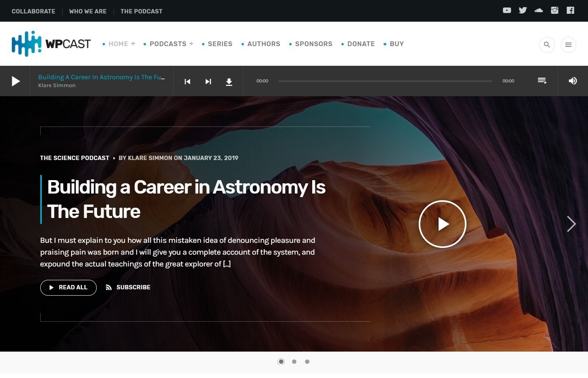Select the second slide indicator dot
Viewport: 588px width, 378px height.
294,361
